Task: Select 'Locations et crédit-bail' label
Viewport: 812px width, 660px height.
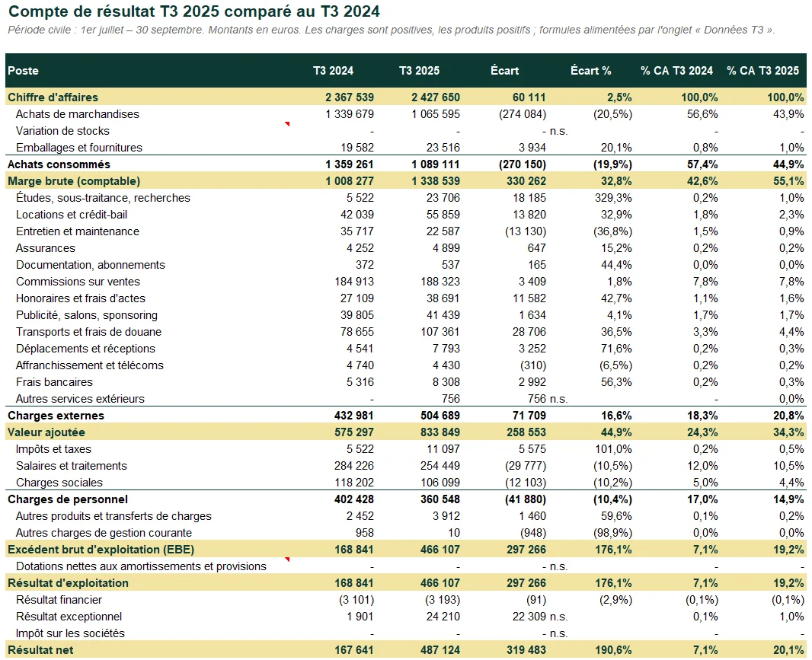Action: pos(72,215)
